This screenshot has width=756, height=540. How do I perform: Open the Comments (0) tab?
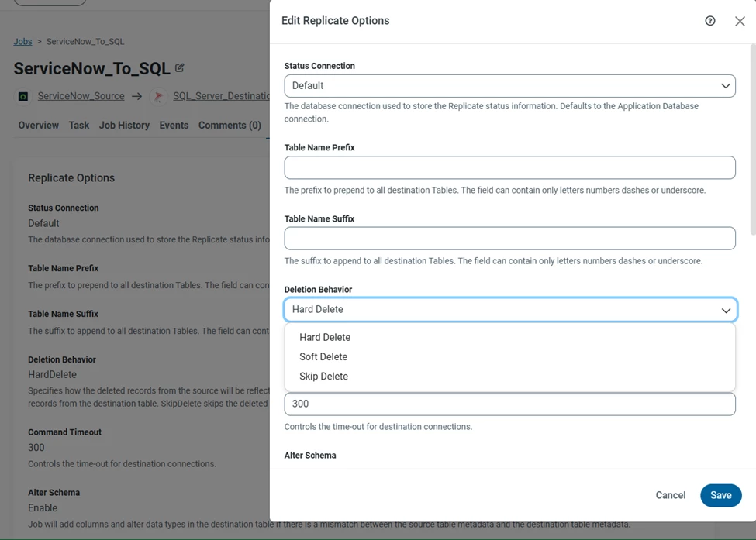point(230,126)
